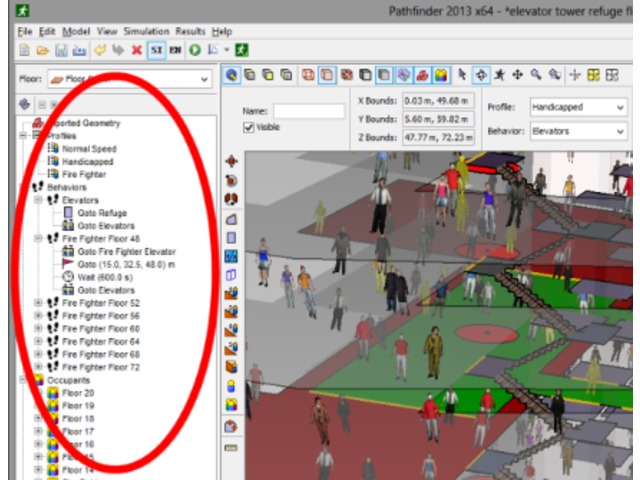This screenshot has width=640, height=480.
Task: Click the Open folder icon in toolbar
Action: (x=41, y=49)
